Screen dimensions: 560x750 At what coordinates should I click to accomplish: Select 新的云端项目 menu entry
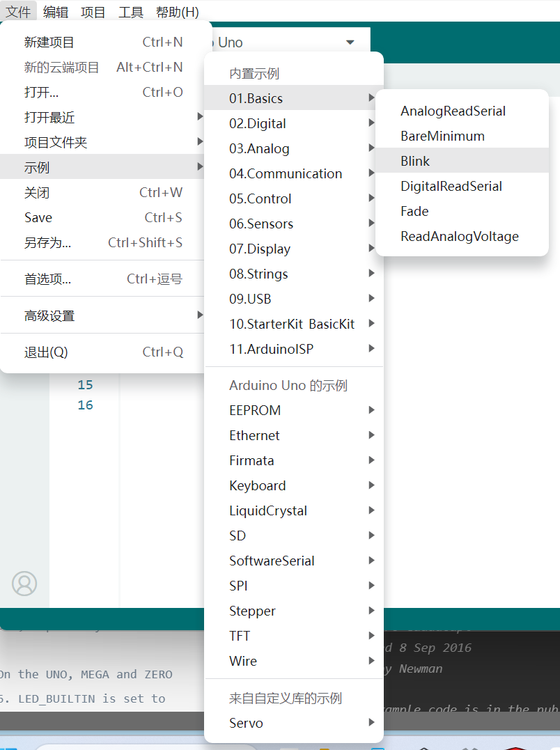pos(102,67)
